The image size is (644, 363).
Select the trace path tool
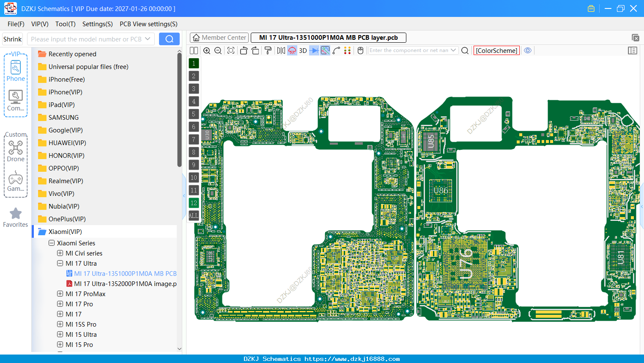tap(337, 50)
